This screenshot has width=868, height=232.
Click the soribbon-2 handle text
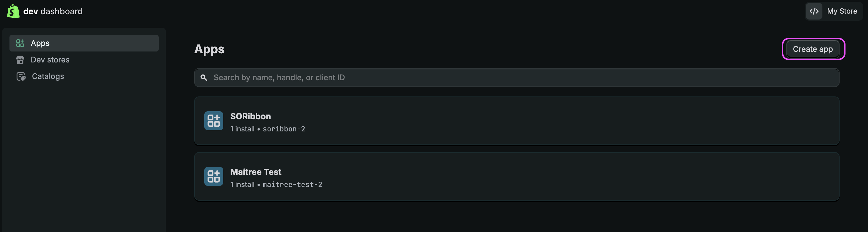[x=283, y=129]
